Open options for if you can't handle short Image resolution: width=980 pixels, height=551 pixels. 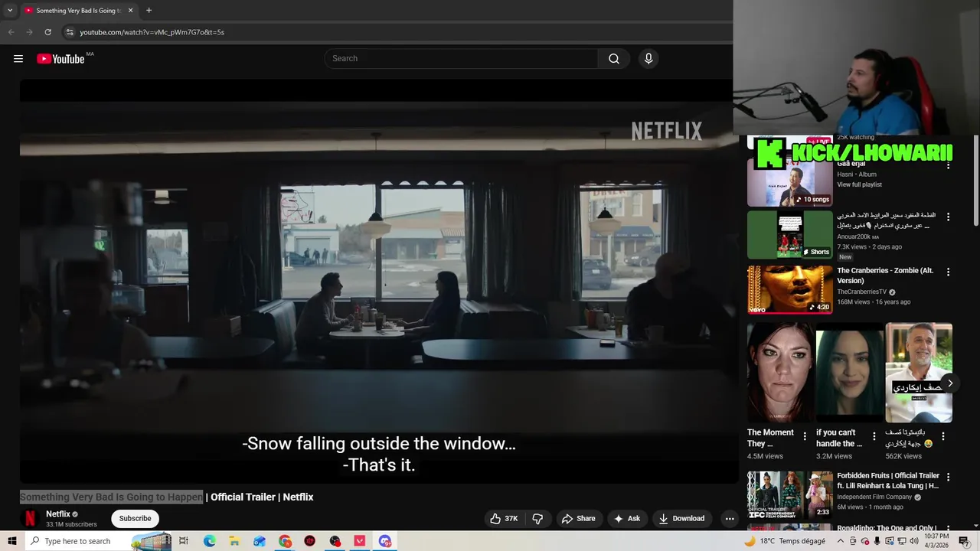[874, 436]
